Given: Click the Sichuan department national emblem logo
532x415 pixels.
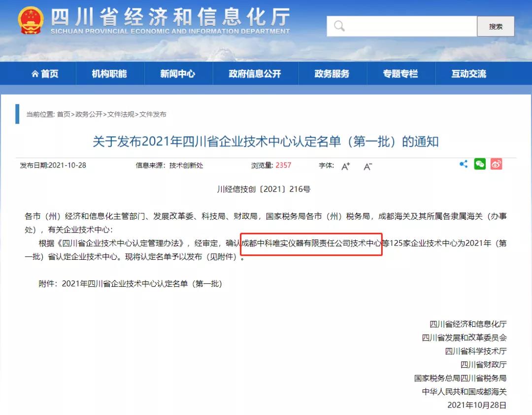Looking at the screenshot, I should (x=31, y=21).
